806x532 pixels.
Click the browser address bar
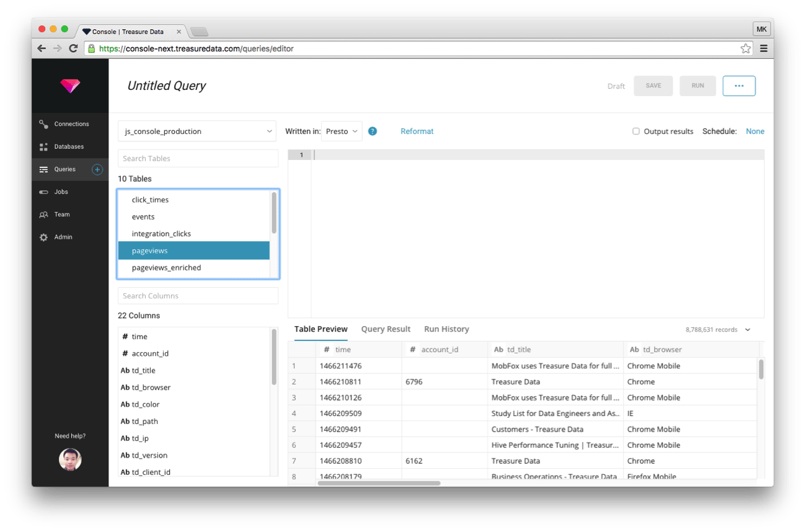tap(418, 48)
